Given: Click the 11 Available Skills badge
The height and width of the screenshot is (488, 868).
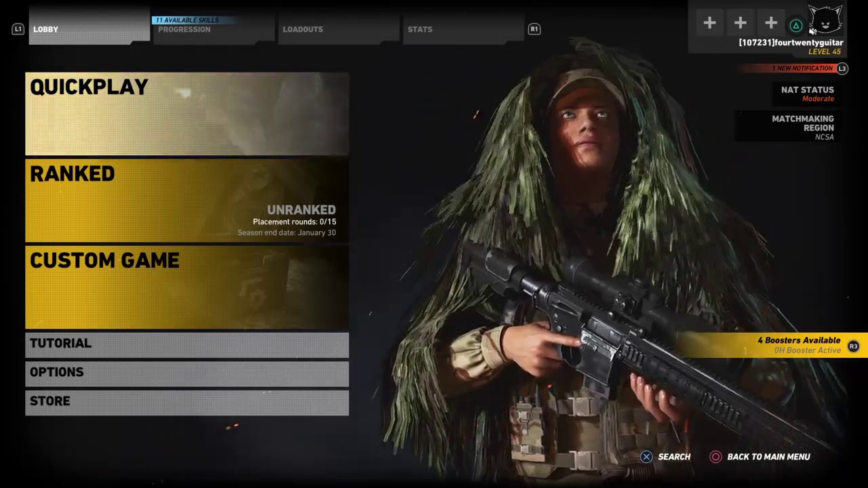Looking at the screenshot, I should pos(195,20).
